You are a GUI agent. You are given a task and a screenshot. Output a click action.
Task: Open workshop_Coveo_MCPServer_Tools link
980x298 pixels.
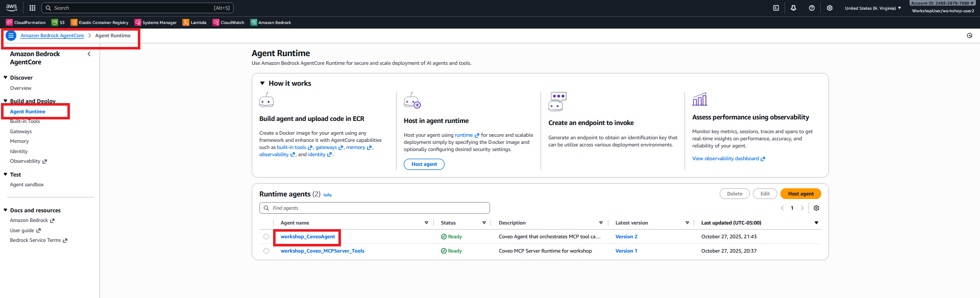coord(323,251)
